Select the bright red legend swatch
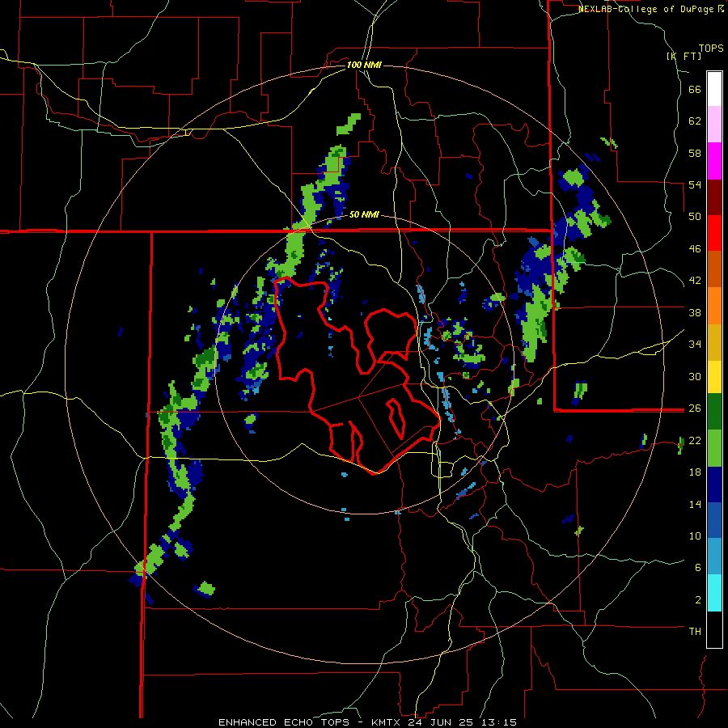 coord(714,234)
